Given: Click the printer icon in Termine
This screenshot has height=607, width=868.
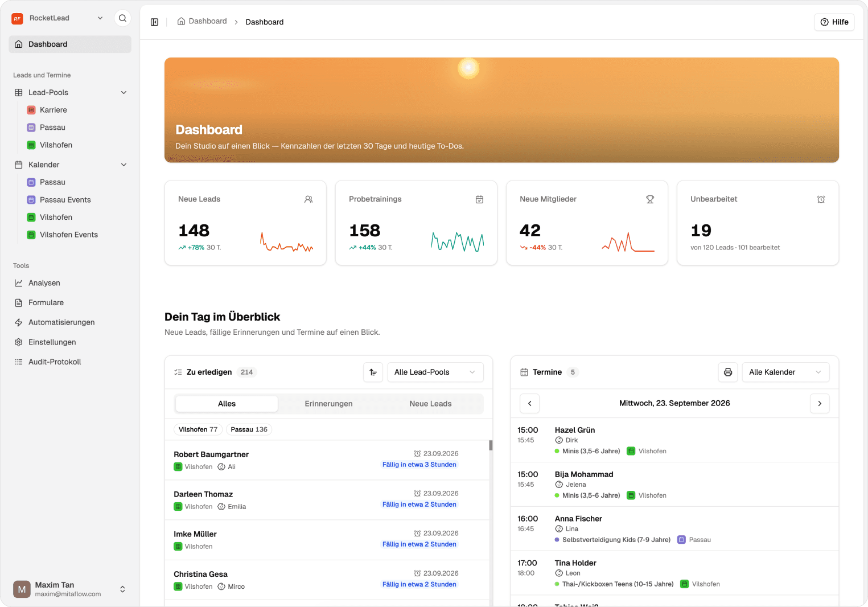Looking at the screenshot, I should coord(728,372).
